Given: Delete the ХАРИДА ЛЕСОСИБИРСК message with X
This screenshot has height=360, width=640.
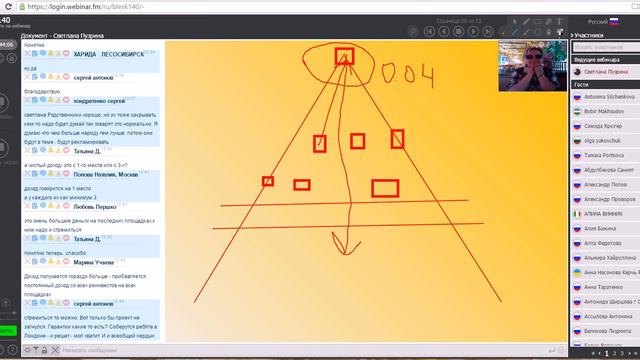Looking at the screenshot, I should (x=27, y=53).
